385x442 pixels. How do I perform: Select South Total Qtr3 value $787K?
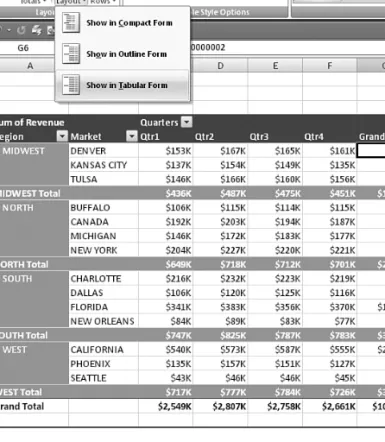click(x=275, y=335)
